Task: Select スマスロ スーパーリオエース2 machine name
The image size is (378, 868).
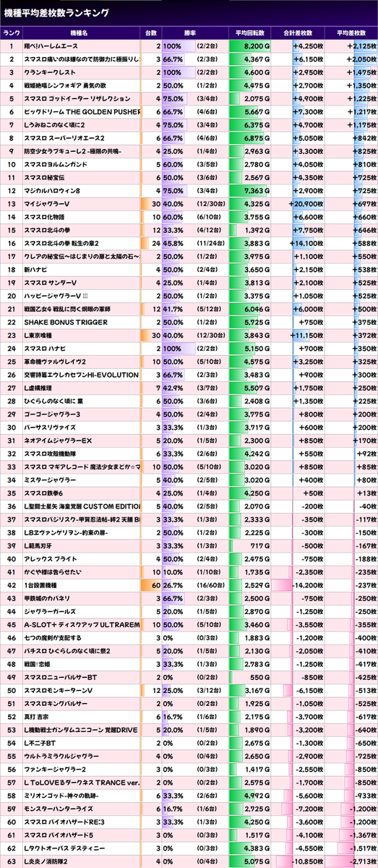Action: 64,137
